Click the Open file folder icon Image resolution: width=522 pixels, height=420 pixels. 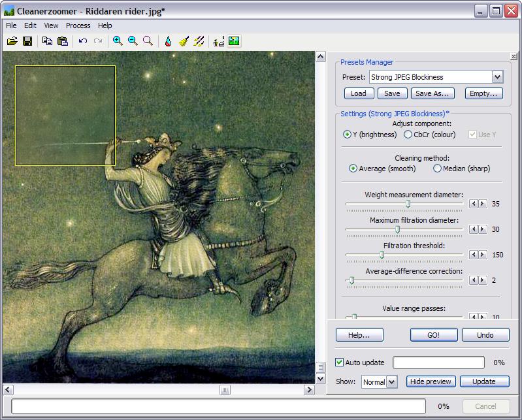tap(12, 41)
